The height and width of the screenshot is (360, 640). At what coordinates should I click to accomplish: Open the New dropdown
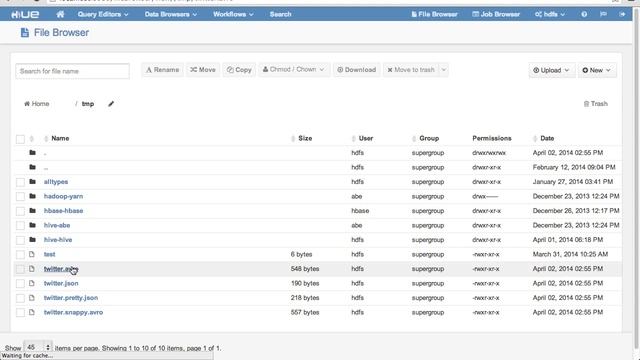(x=597, y=70)
